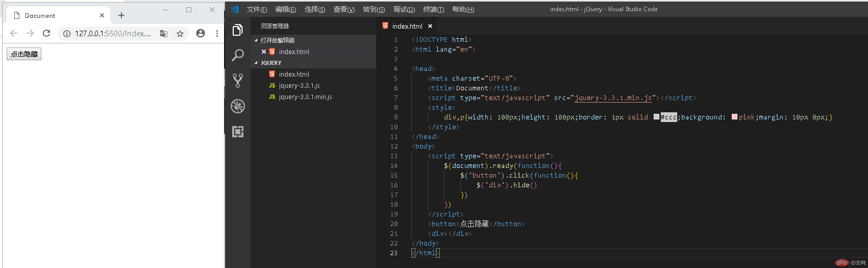Open the Source Control view icon

[x=238, y=80]
